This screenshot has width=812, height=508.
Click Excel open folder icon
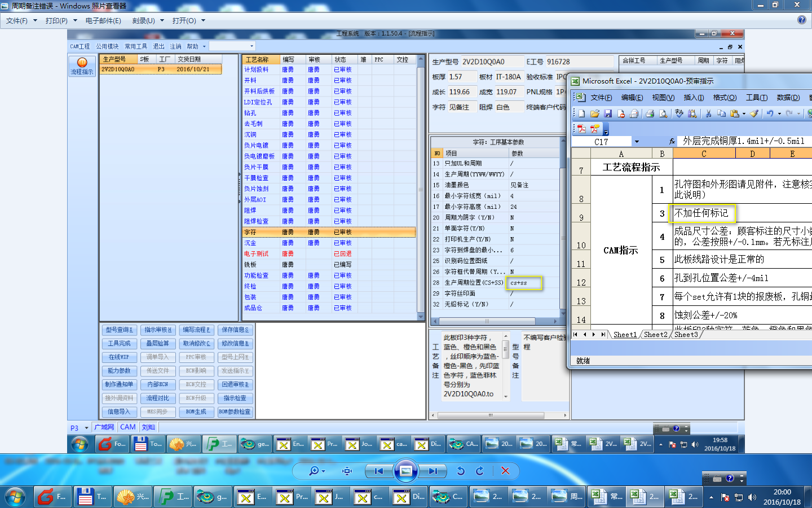pyautogui.click(x=594, y=113)
